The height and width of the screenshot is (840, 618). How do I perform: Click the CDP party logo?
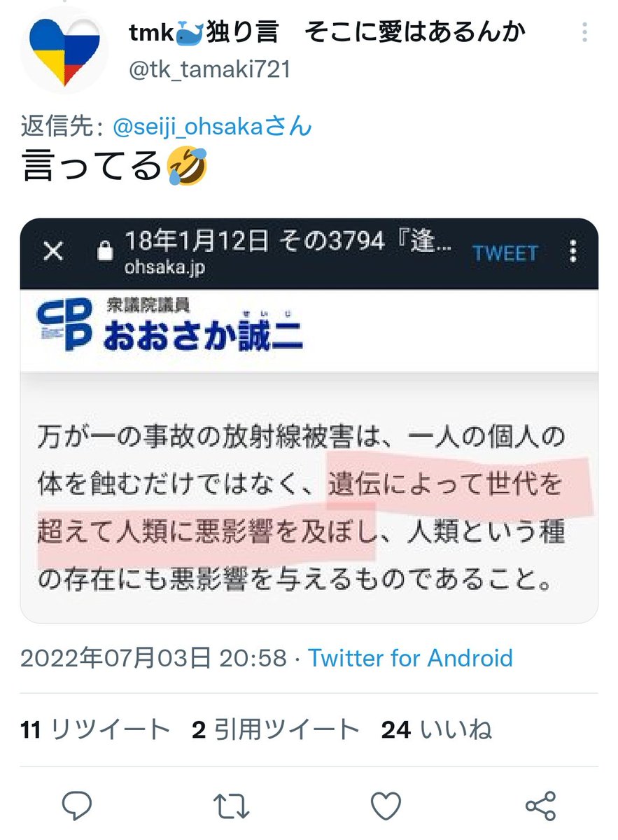tap(64, 325)
